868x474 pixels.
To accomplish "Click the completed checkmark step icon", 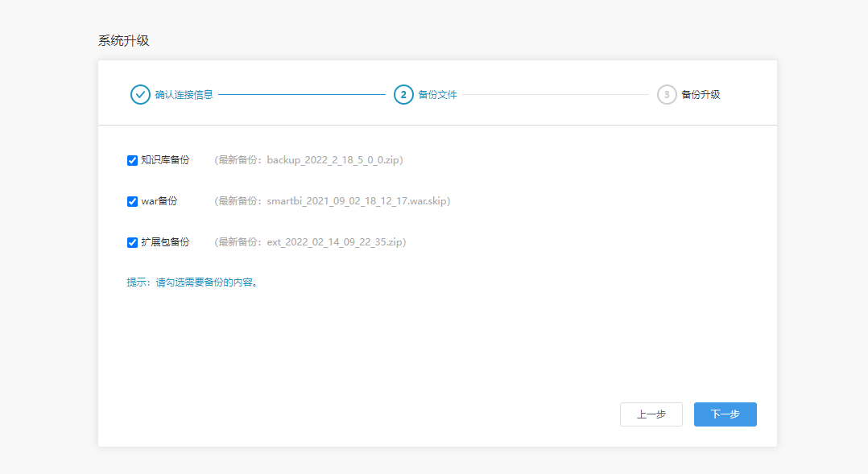I will click(140, 95).
